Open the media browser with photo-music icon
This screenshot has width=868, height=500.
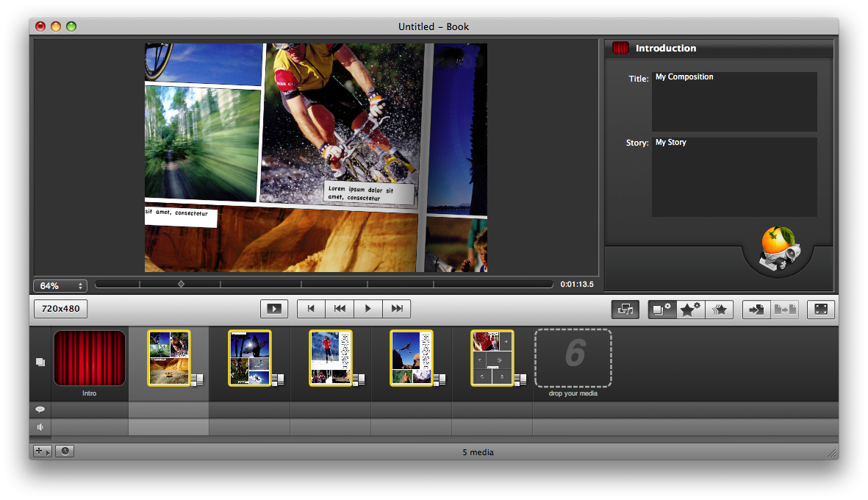(x=625, y=310)
